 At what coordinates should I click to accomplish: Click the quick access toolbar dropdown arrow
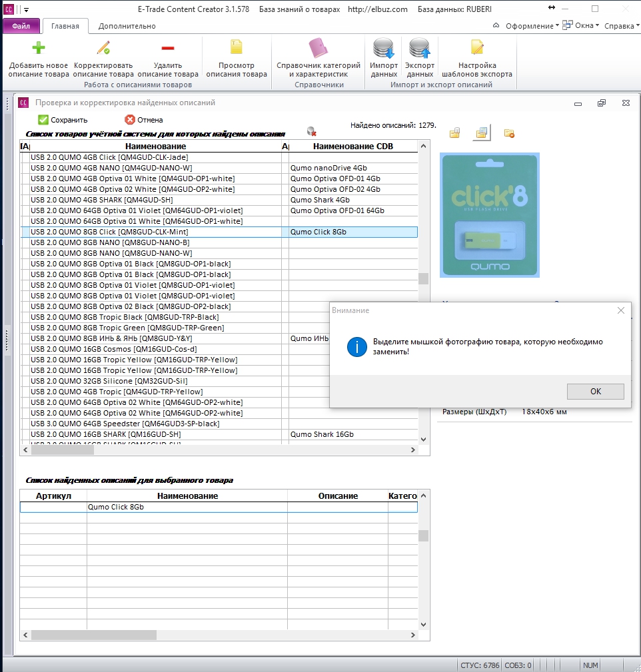click(27, 9)
